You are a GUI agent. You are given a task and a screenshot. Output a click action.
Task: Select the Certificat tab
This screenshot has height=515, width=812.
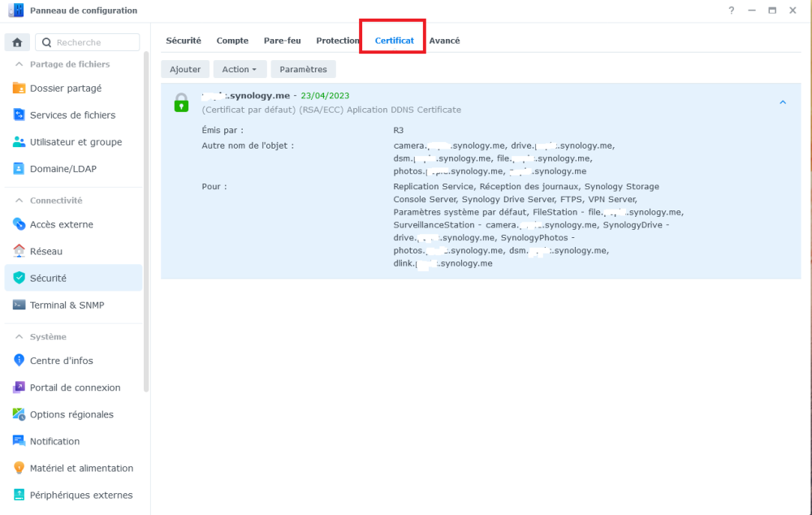394,41
